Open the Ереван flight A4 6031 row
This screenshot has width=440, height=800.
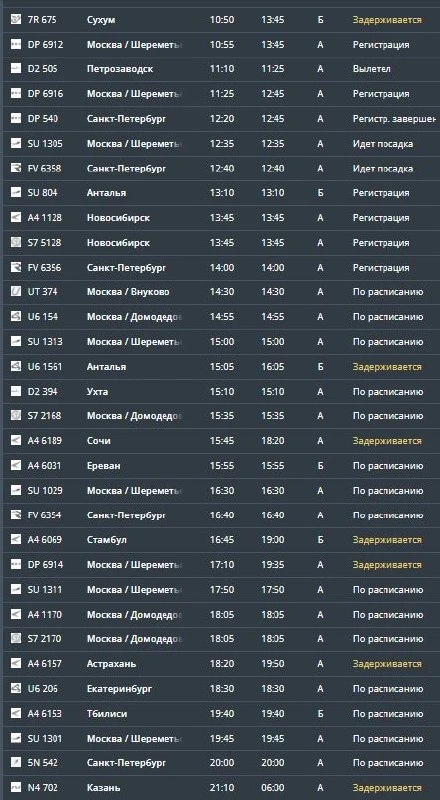[x=220, y=466]
